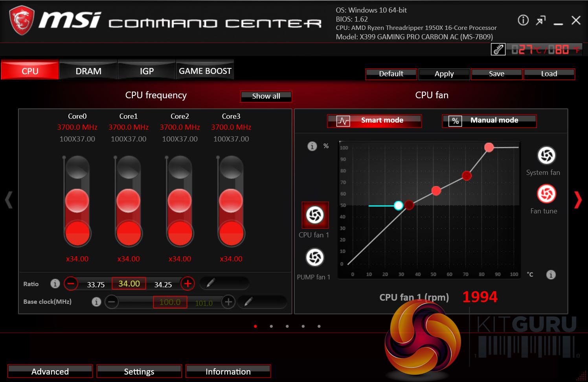Jump to the fifth page dot
588x382 pixels.
[319, 326]
